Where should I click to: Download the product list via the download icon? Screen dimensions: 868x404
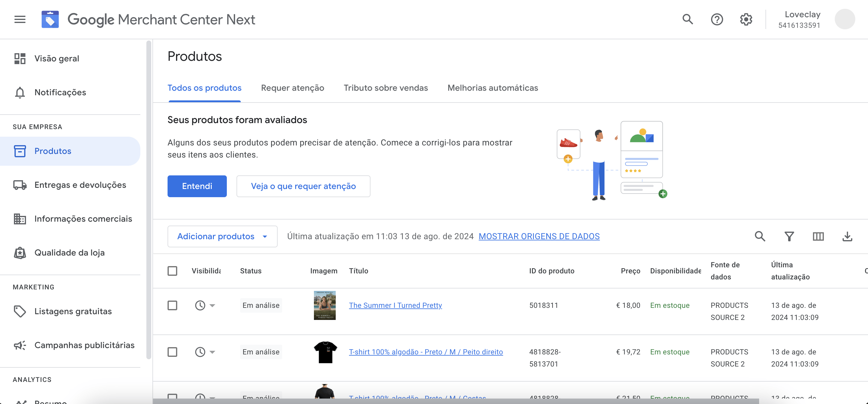coord(847,236)
